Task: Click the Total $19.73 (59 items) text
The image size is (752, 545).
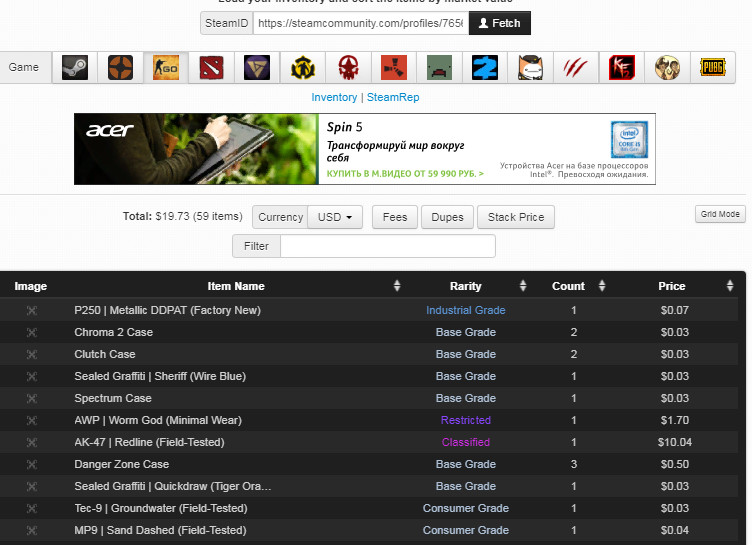Action: [x=183, y=216]
